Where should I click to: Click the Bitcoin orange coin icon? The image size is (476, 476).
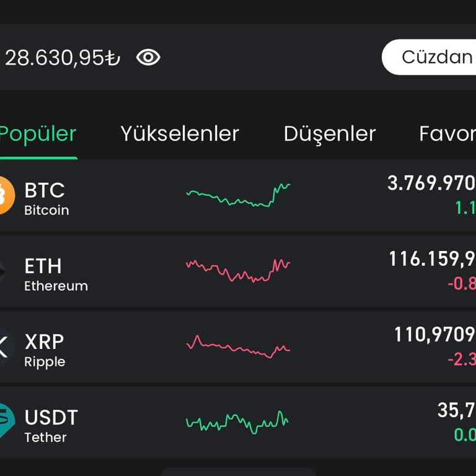coord(4,196)
